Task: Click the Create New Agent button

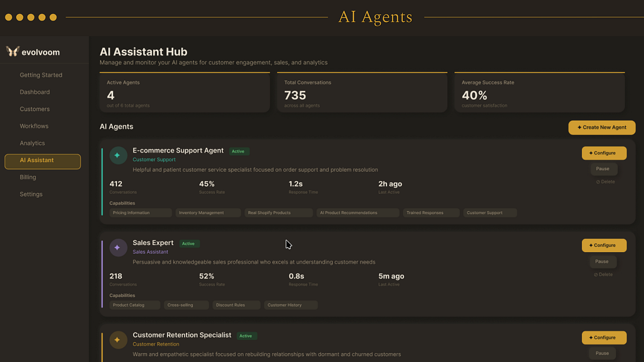Action: [602, 127]
